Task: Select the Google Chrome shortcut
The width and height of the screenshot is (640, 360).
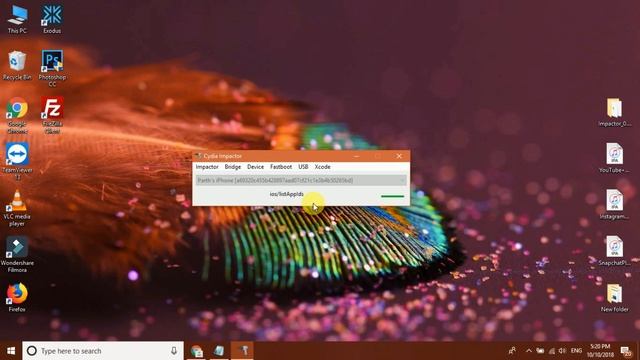Action: pyautogui.click(x=17, y=115)
